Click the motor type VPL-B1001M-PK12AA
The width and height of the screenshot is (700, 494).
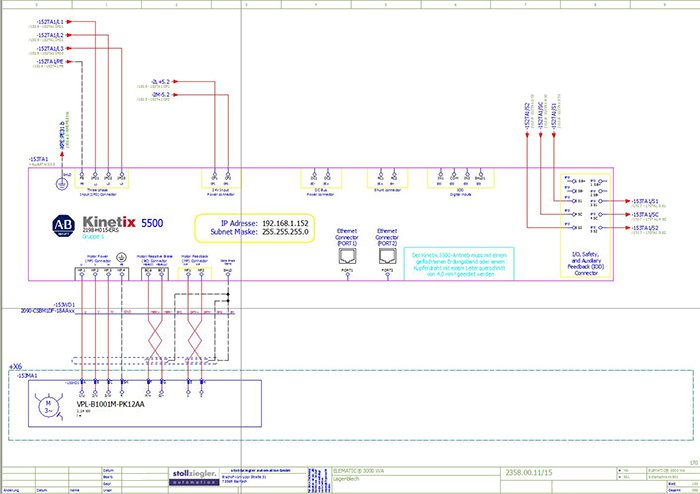coord(111,405)
